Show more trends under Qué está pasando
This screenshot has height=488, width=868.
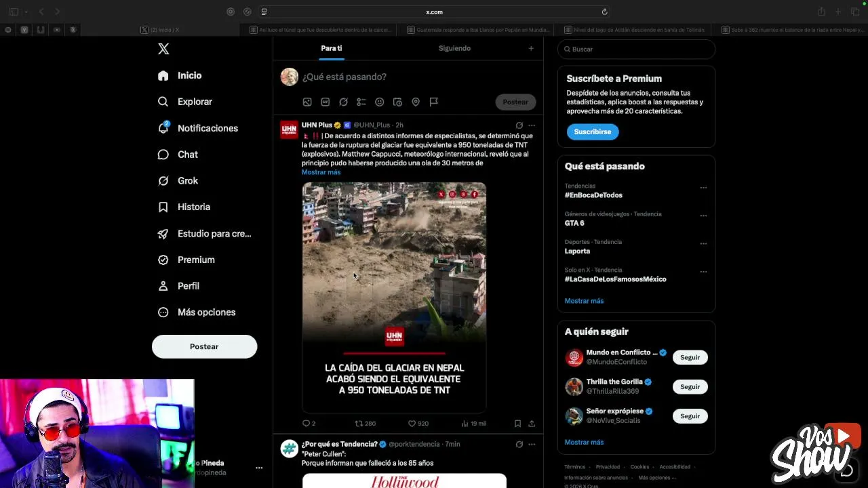[584, 301]
